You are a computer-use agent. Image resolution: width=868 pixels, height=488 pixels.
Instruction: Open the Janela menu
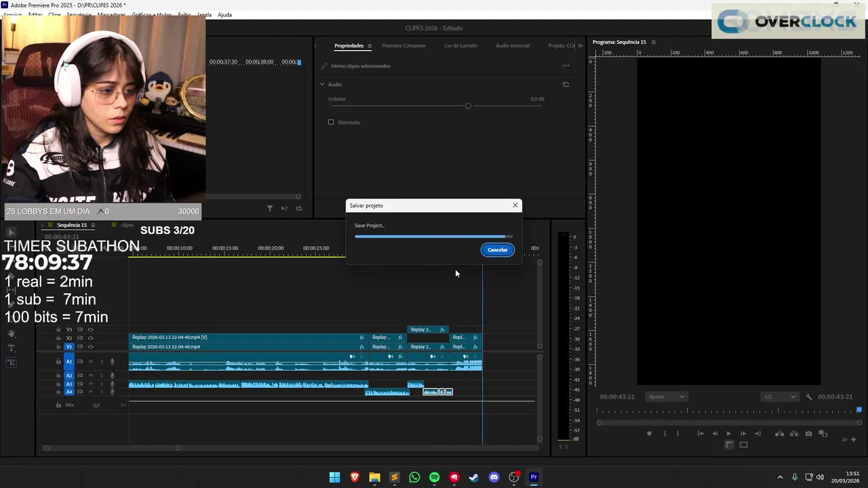[204, 15]
